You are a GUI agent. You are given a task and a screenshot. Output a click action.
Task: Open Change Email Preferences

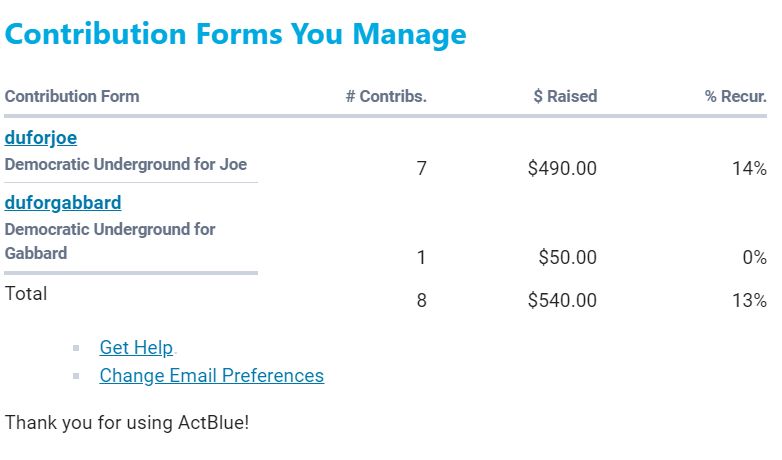pyautogui.click(x=211, y=376)
